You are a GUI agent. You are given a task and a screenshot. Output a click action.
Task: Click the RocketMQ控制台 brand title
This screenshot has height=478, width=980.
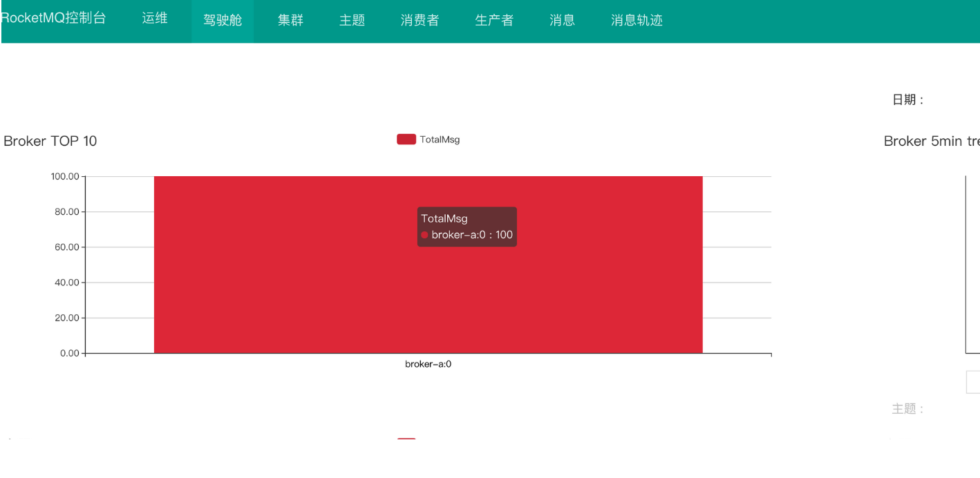click(x=54, y=19)
